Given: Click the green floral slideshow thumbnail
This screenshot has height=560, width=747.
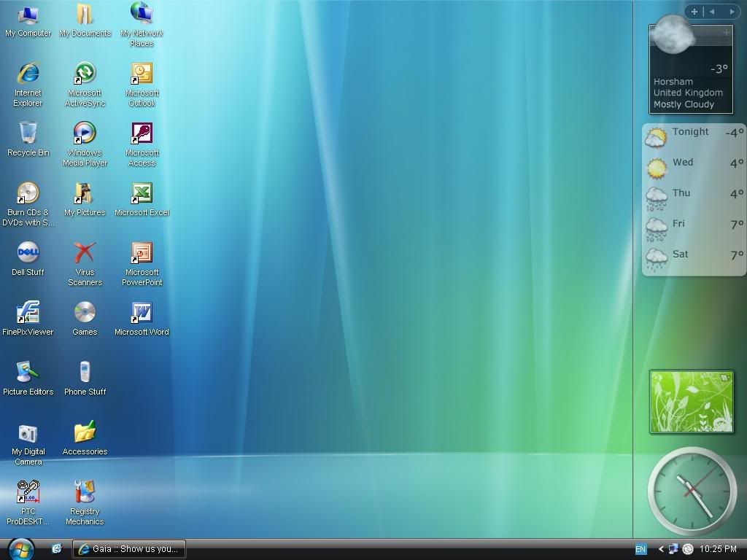Looking at the screenshot, I should pyautogui.click(x=692, y=402).
